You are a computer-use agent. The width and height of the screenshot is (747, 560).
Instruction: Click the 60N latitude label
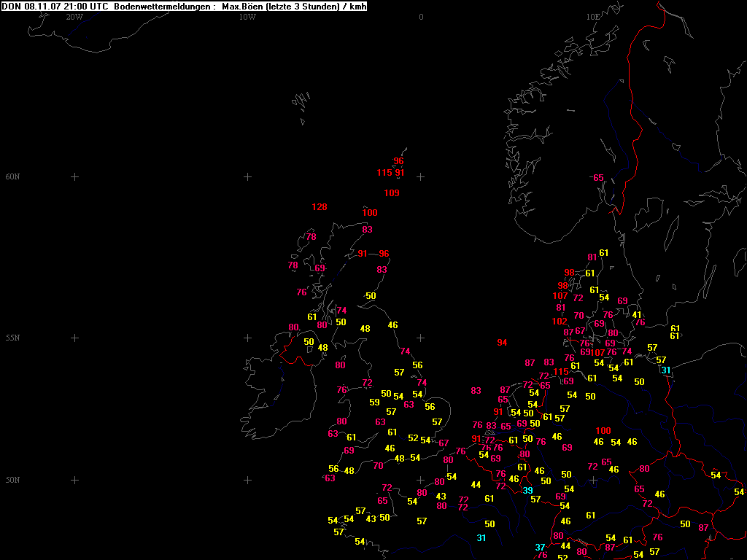coord(12,177)
